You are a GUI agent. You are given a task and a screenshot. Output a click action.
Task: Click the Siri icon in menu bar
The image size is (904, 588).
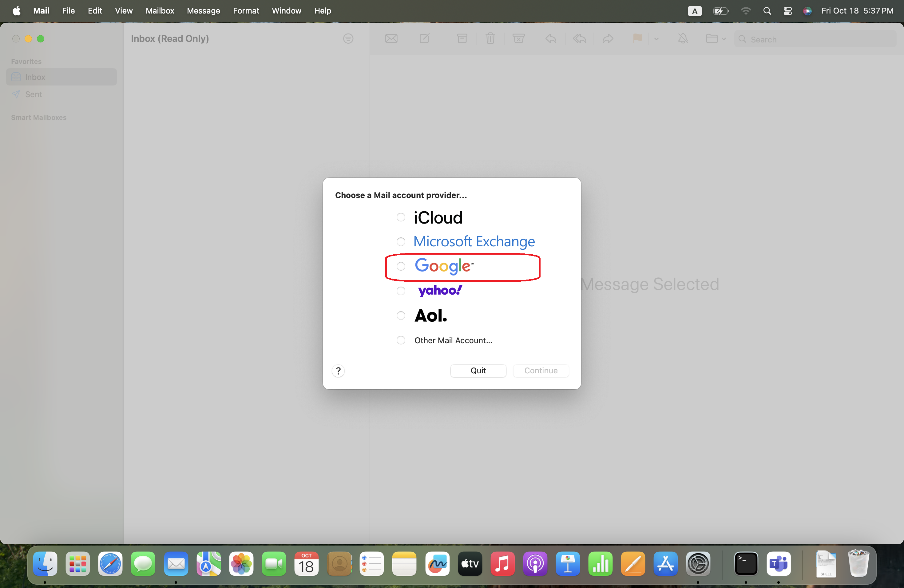[807, 11]
